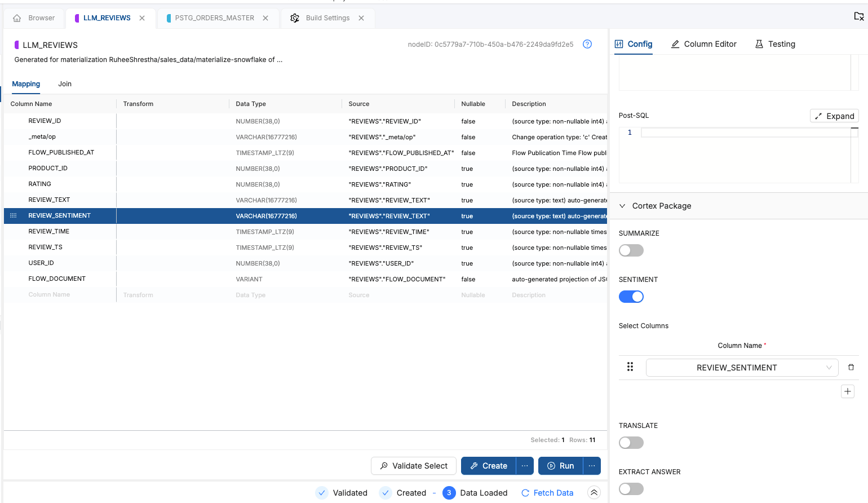
Task: Enable the SUMMARIZE toggle
Action: tap(631, 250)
